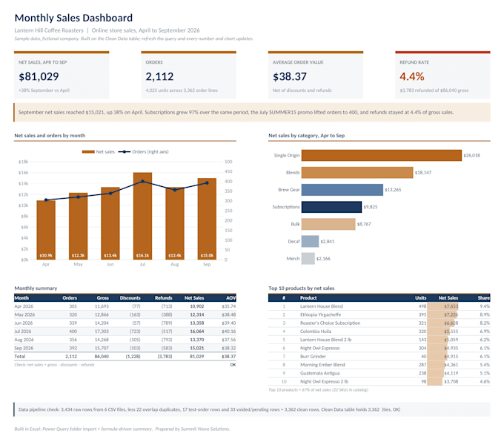
Task: Select Night Owl Espresso 2 lb row
Action: point(379,381)
